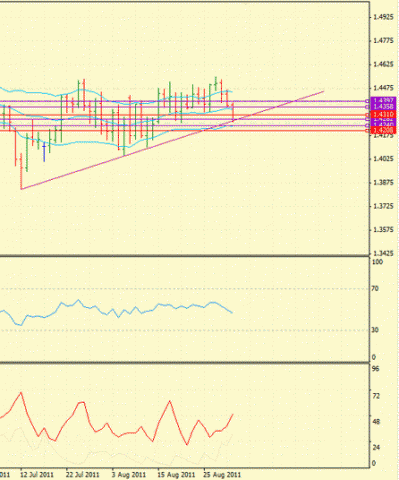Viewport: 399px width, 480px height.
Task: Click the 1.4775 price axis label
Action: click(384, 41)
